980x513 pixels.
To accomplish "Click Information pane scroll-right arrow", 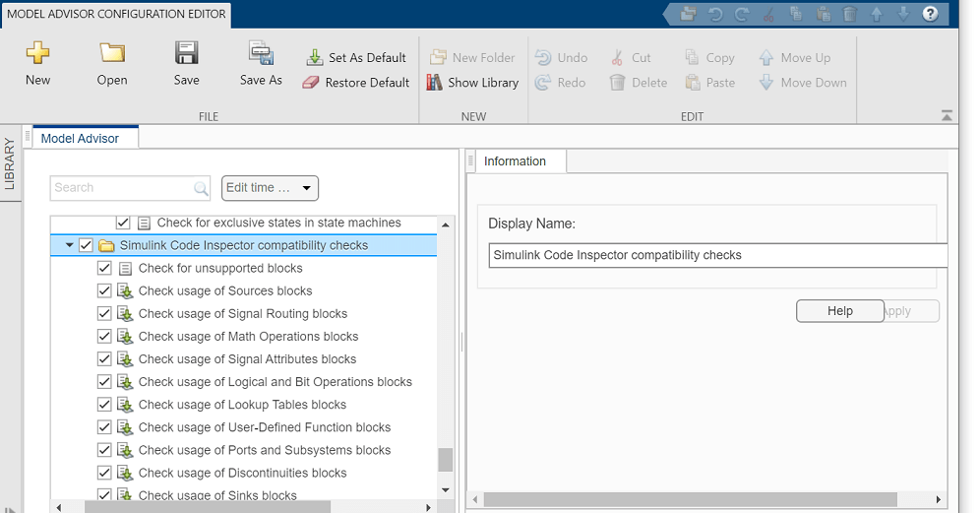I will click(938, 499).
